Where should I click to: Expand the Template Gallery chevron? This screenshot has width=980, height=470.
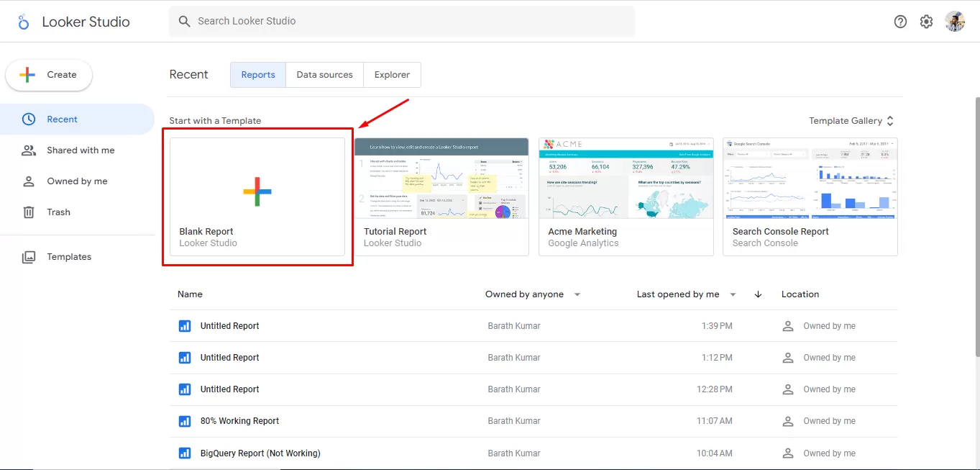click(890, 121)
